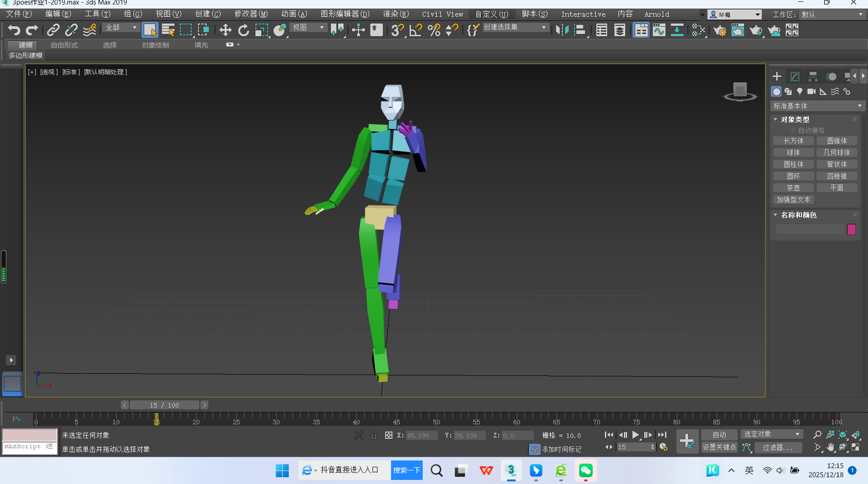Toggle the 自动栅格 checkbox
Screen dimensions: 868x484
pos(793,130)
